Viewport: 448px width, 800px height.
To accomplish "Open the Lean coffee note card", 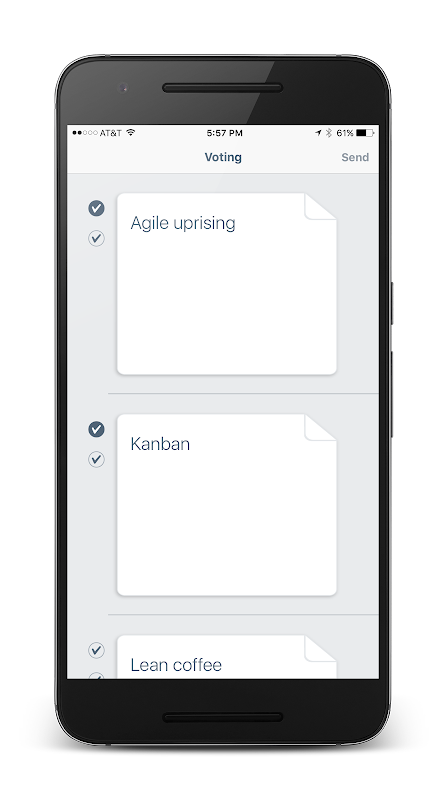I will (x=227, y=657).
